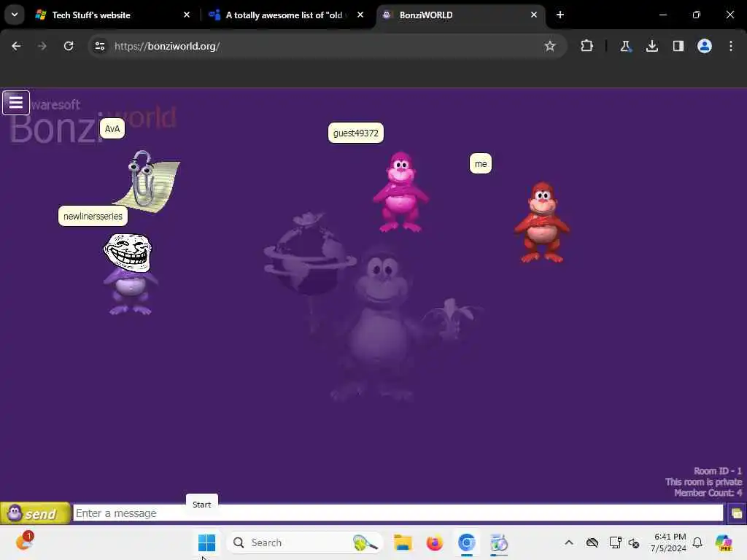
Task: Open Chrome Labs flask icon
Action: coord(625,46)
